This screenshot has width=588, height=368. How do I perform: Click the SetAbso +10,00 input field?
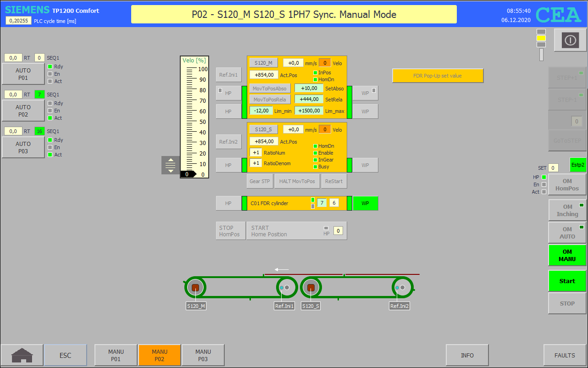pyautogui.click(x=309, y=88)
